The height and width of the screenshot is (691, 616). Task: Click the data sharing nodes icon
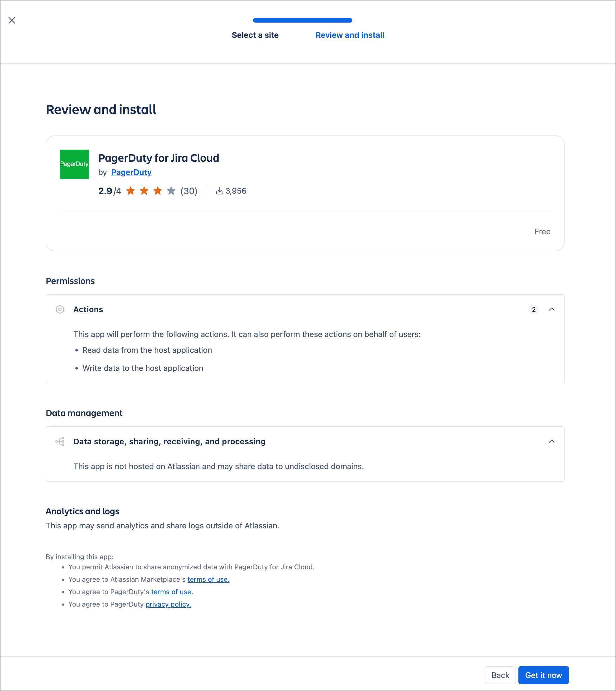60,441
